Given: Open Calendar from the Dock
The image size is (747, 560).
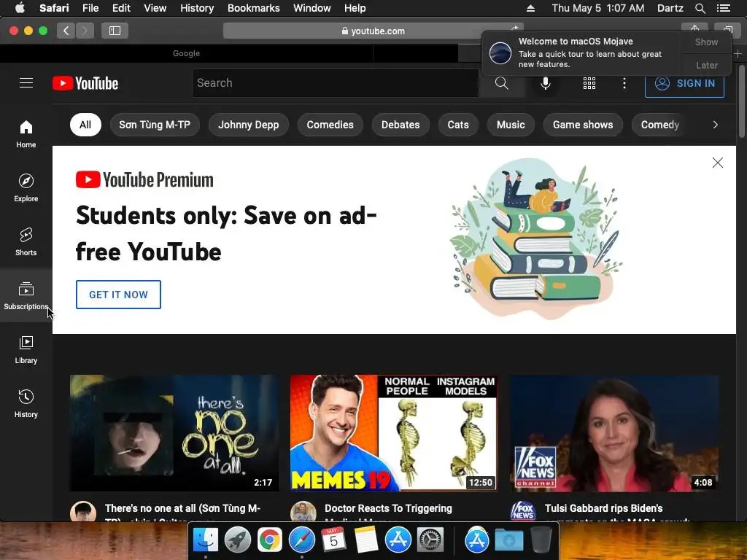Looking at the screenshot, I should [x=333, y=540].
